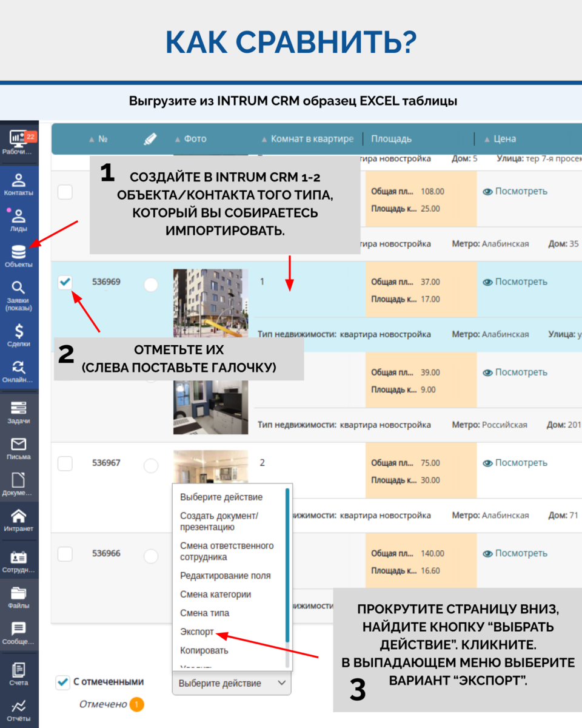Toggle the С отмеченными checkbox
The image size is (582, 728).
pos(61,682)
